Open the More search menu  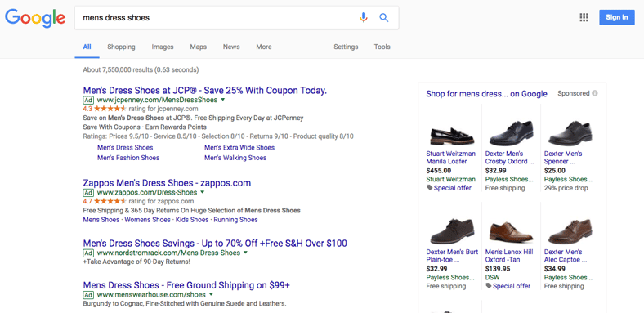tap(264, 47)
